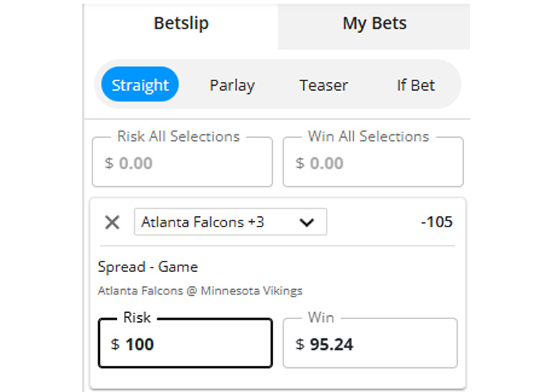Remove the Atlanta Falcons selection with the X
Image resolution: width=552 pixels, height=392 pixels.
point(112,222)
